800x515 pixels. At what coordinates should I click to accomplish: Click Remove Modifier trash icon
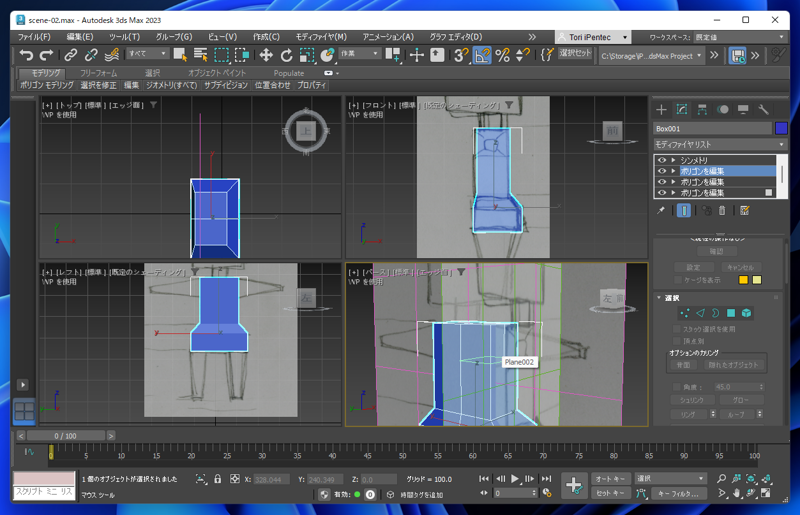(x=722, y=210)
